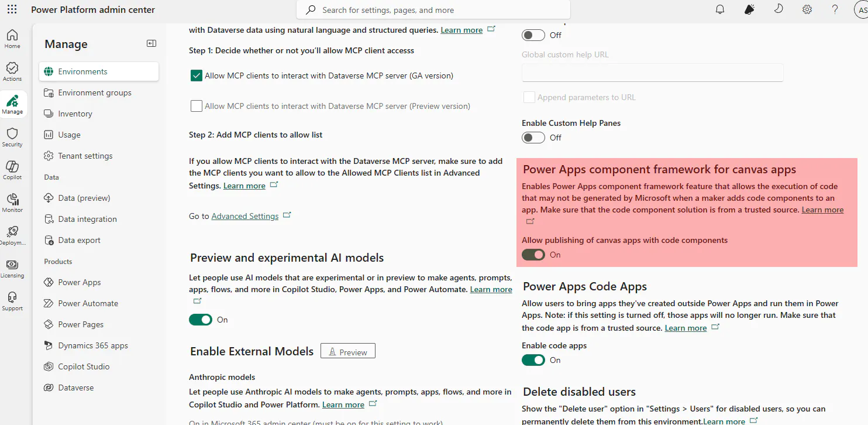
Task: Open Learn more link after 'structured queries'
Action: click(x=462, y=30)
